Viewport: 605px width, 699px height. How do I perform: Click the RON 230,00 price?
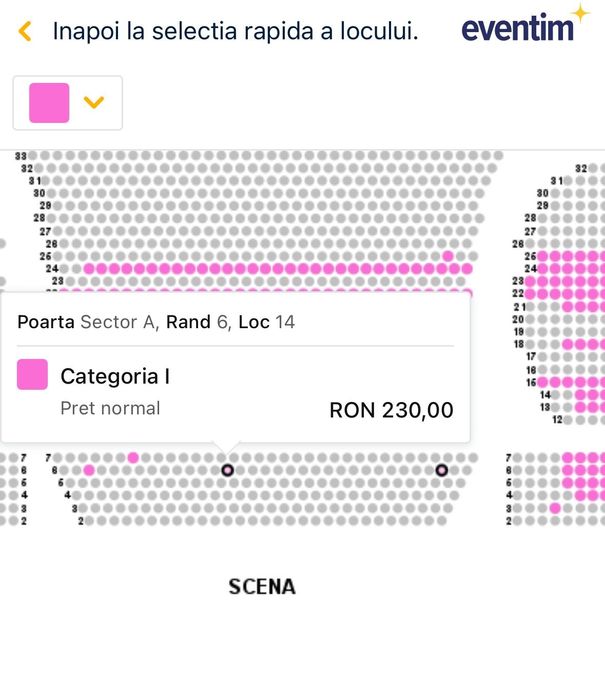(391, 410)
